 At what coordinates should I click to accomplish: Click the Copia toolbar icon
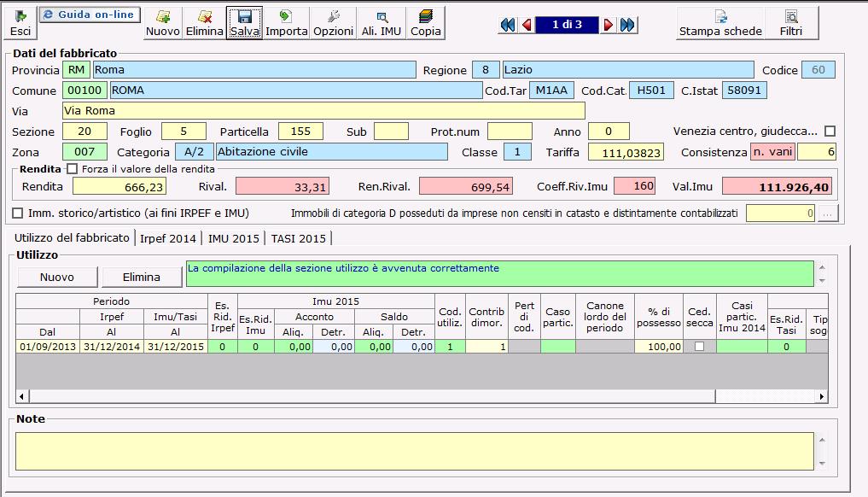(x=426, y=23)
